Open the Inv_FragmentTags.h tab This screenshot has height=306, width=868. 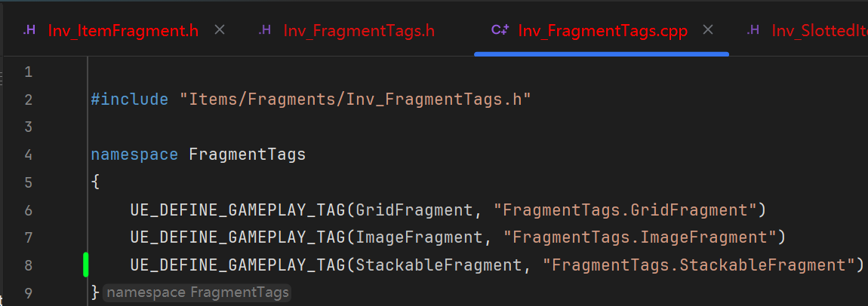pyautogui.click(x=359, y=31)
